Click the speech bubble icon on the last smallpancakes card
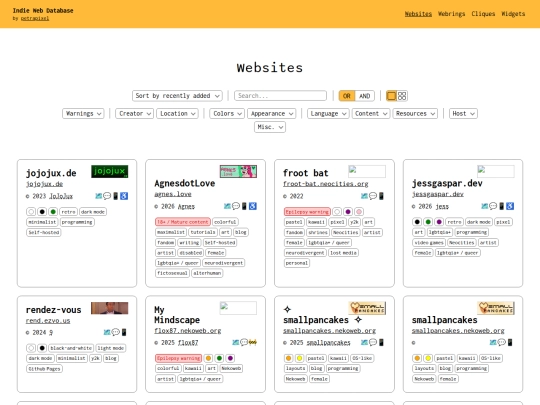540x405 pixels. (x=502, y=342)
